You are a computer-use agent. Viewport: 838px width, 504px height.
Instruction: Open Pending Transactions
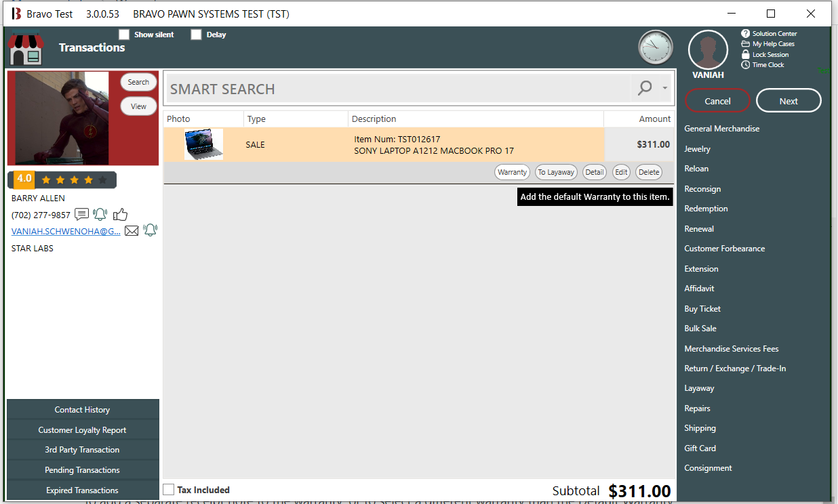(83, 470)
